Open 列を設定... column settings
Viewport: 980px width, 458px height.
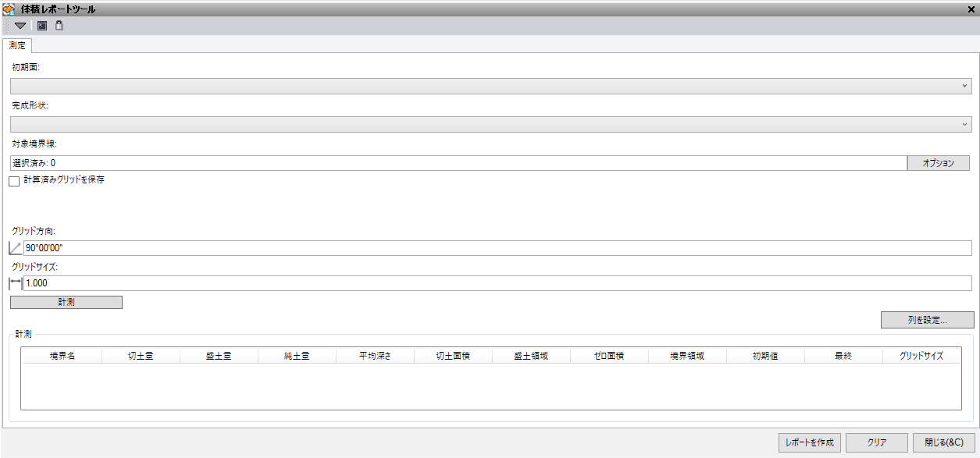coord(927,320)
